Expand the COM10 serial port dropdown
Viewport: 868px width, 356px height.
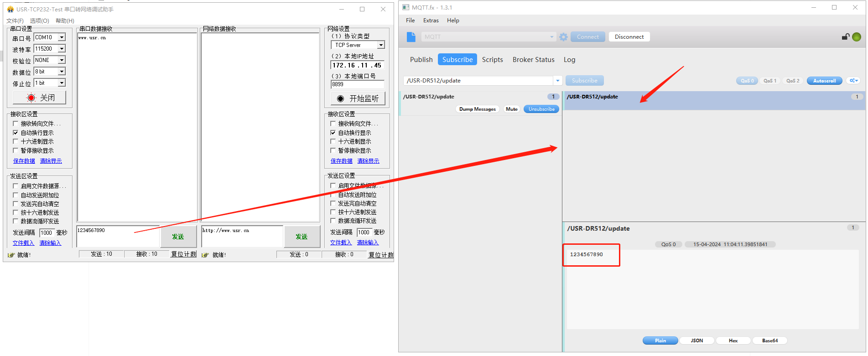tap(62, 37)
